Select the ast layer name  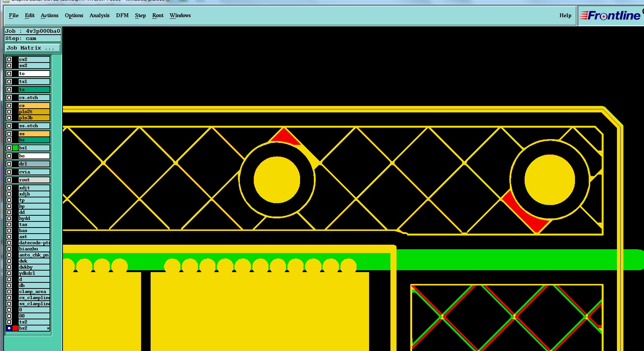[x=34, y=237]
